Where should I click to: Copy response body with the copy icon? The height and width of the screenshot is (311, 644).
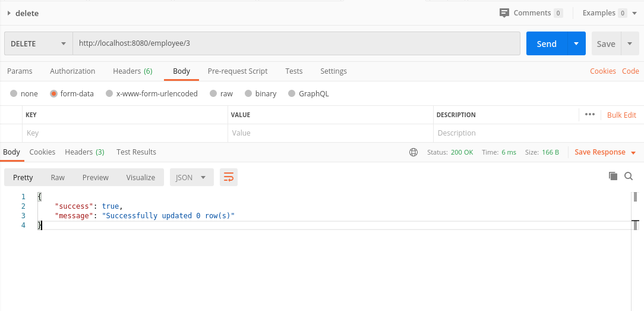(613, 176)
